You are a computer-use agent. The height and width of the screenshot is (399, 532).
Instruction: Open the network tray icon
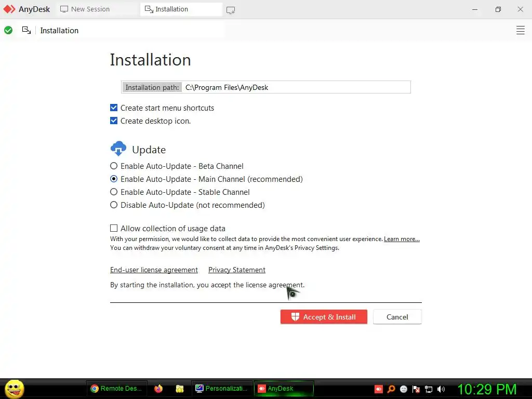429,389
